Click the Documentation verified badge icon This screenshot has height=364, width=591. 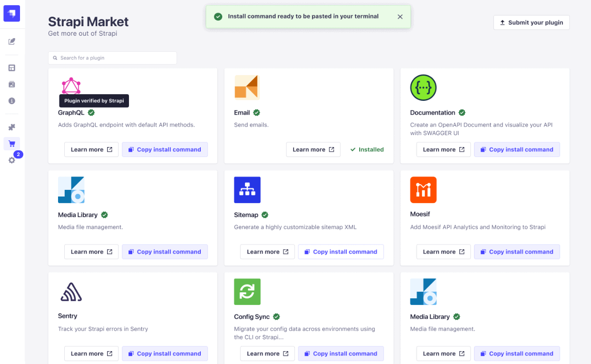point(462,113)
